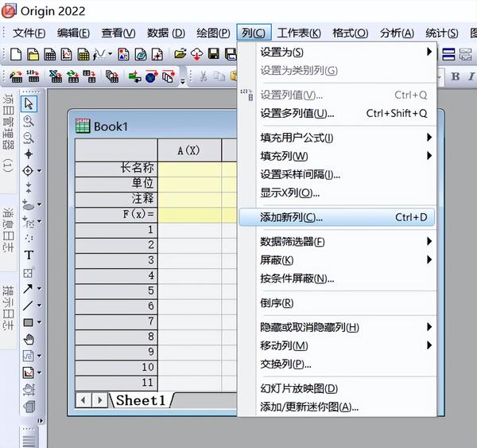
Task: Open the Data Reader tool dropdown arrow
Action: [x=39, y=171]
